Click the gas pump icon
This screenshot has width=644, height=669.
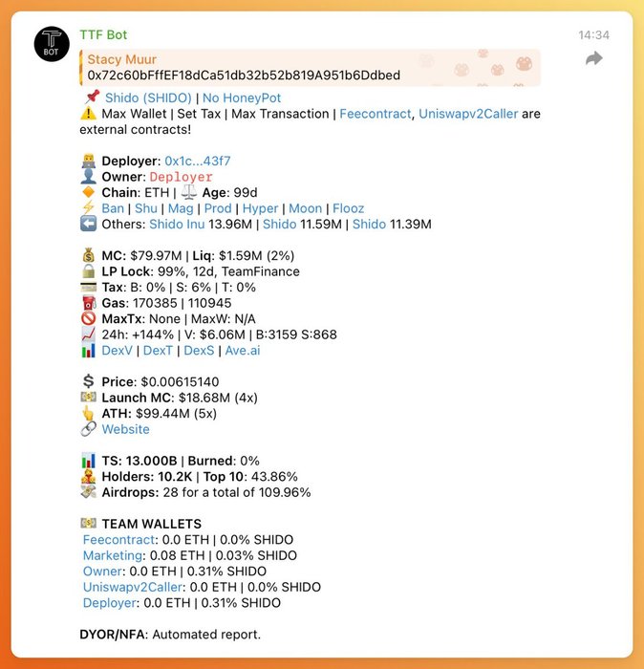pyautogui.click(x=88, y=303)
